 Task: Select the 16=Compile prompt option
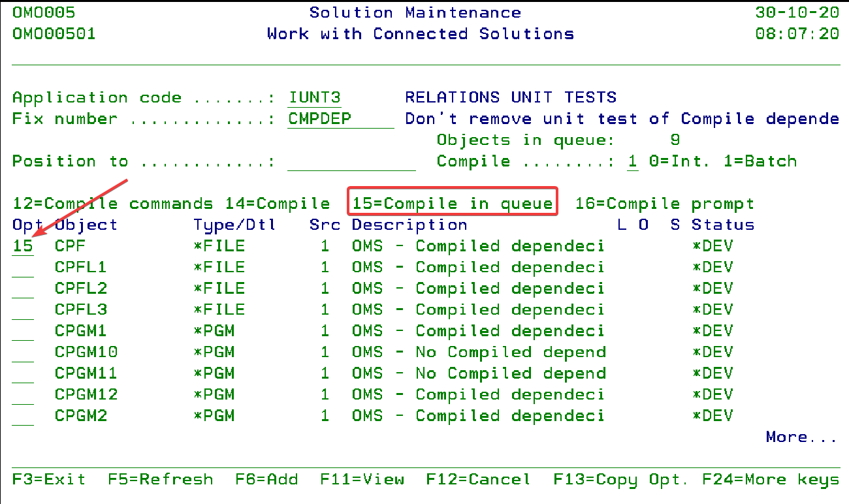pyautogui.click(x=664, y=204)
